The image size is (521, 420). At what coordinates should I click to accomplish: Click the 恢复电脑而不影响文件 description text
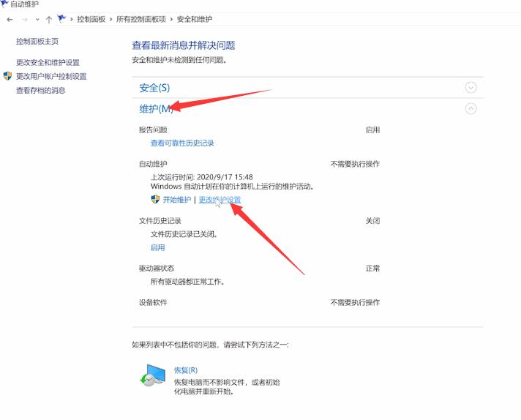(x=227, y=387)
